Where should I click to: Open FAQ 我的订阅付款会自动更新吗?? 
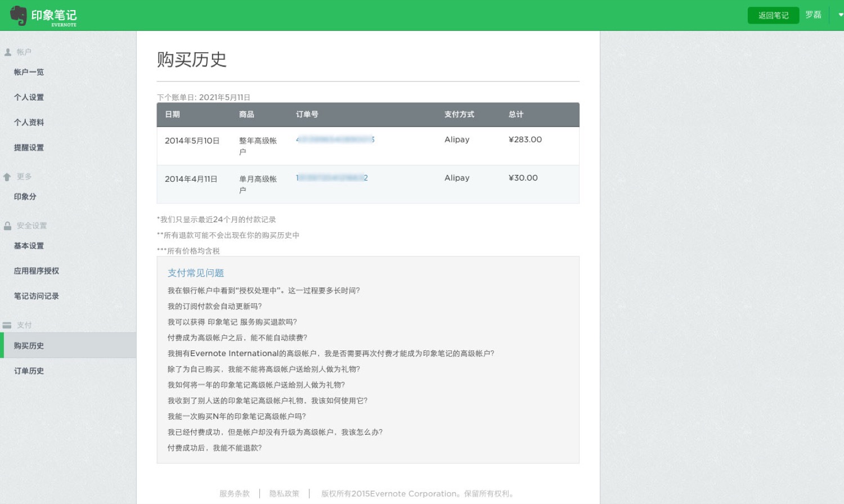click(214, 307)
